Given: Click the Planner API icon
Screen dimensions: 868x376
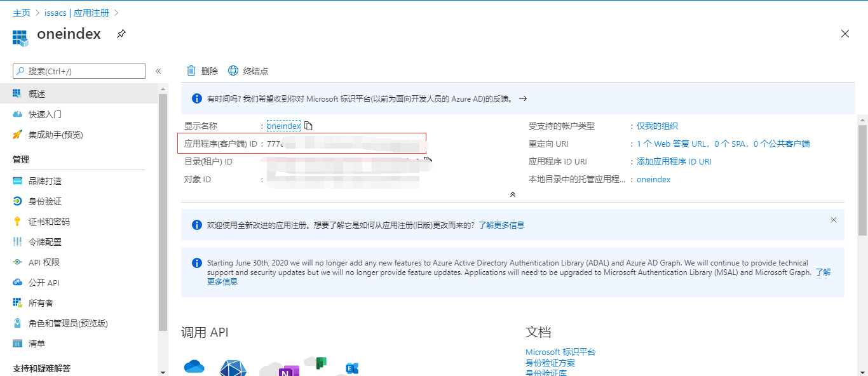Looking at the screenshot, I should (321, 363).
